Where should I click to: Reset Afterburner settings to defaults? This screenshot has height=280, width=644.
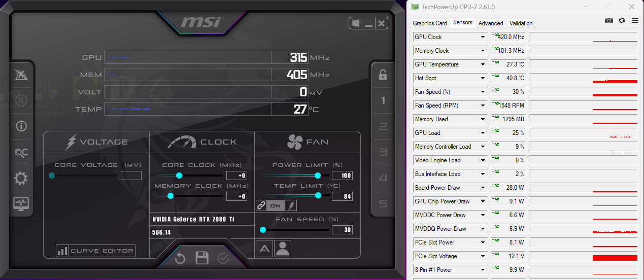point(180,259)
